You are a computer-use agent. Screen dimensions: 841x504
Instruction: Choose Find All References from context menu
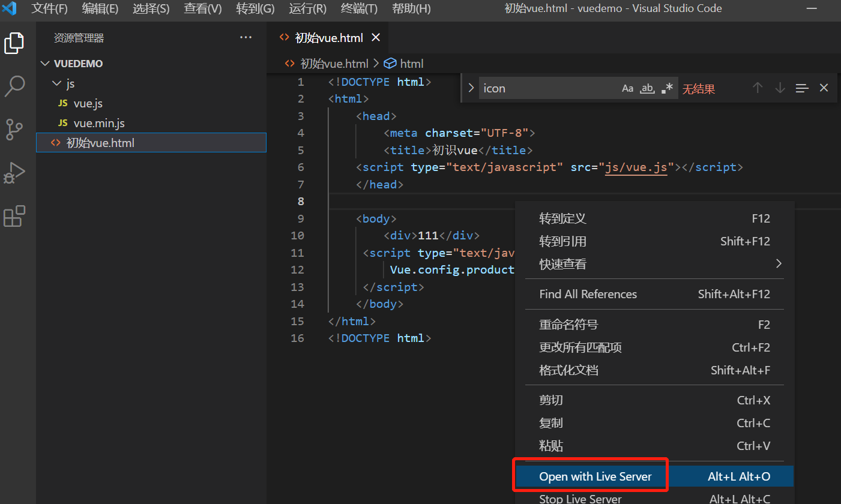point(655,294)
